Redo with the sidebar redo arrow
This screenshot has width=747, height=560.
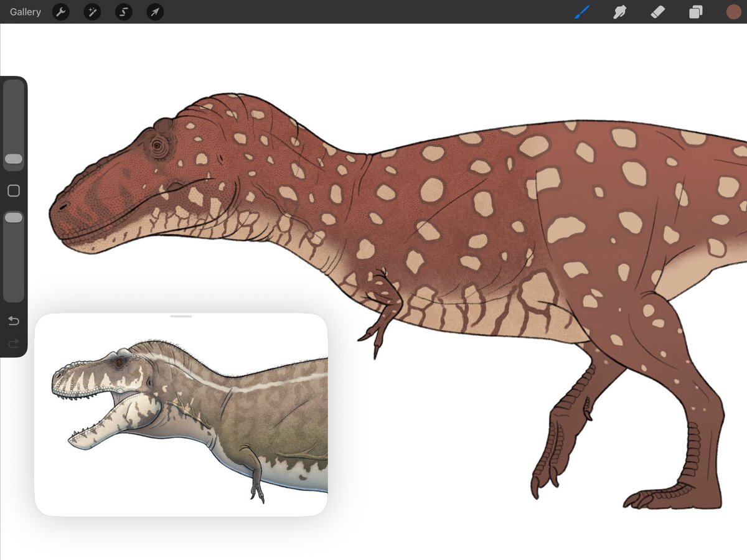pos(14,343)
